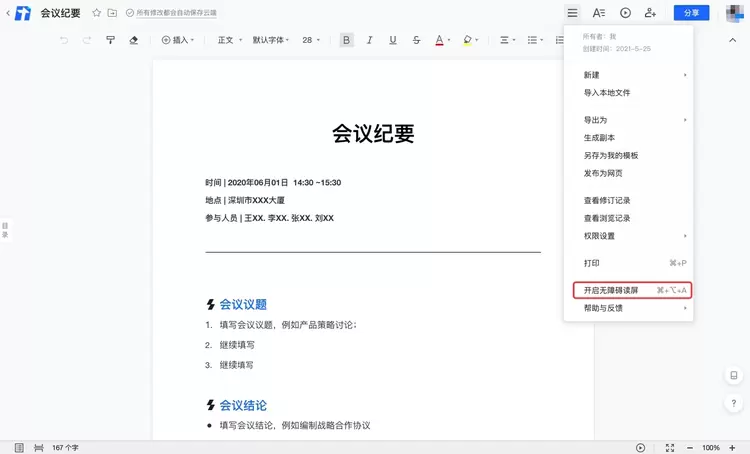Click the blue 分享 button
The image size is (750, 454).
(691, 13)
